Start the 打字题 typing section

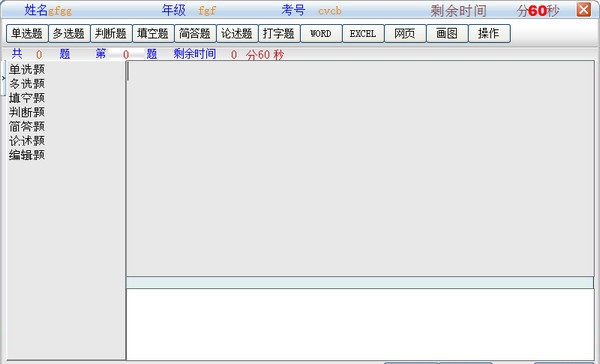(279, 34)
